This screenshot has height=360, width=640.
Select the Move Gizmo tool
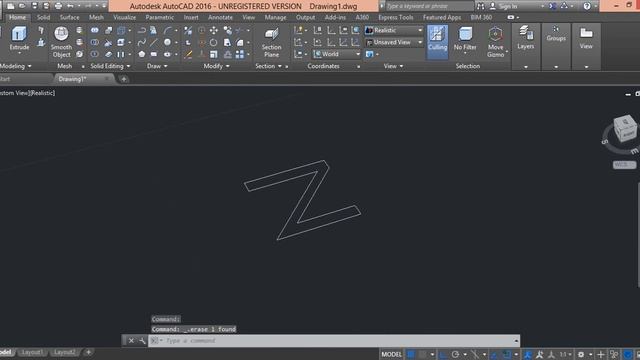click(495, 42)
